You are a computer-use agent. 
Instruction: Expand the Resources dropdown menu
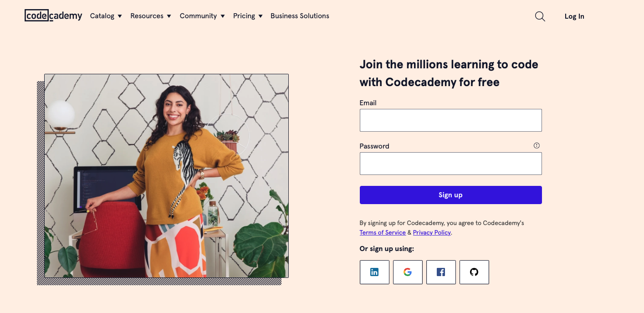[x=150, y=16]
